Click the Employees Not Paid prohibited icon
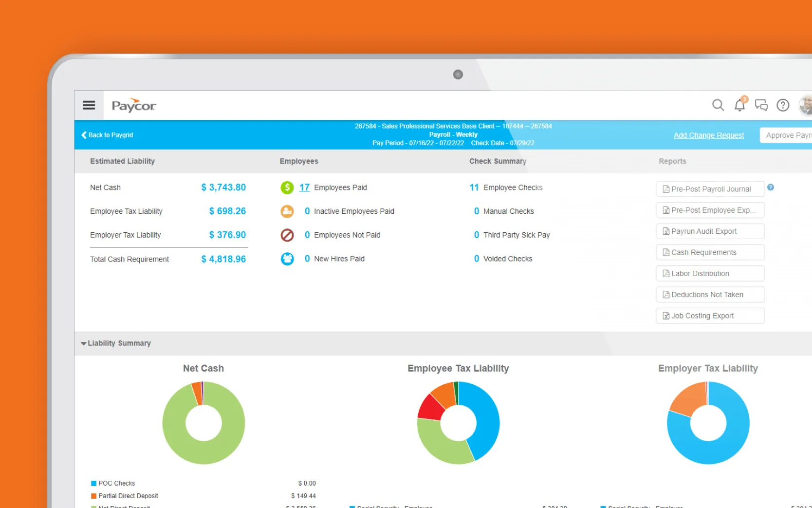This screenshot has width=812, height=508. (287, 235)
